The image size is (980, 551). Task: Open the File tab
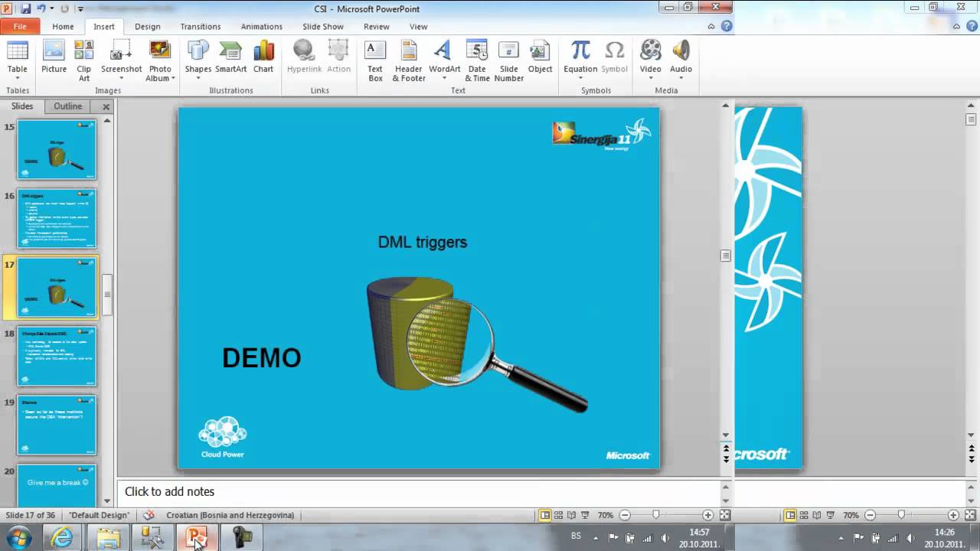click(x=19, y=26)
